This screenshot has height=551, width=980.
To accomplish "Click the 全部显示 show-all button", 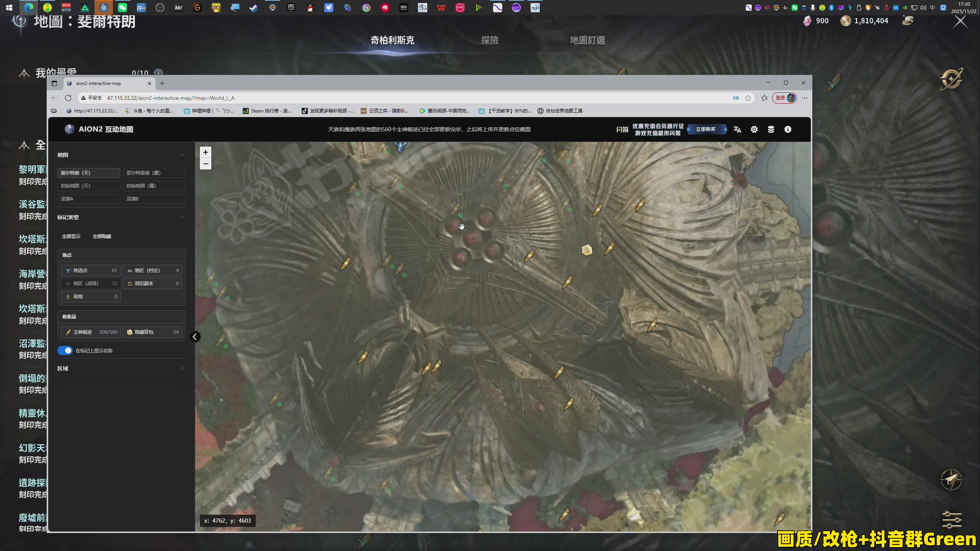I will point(71,236).
